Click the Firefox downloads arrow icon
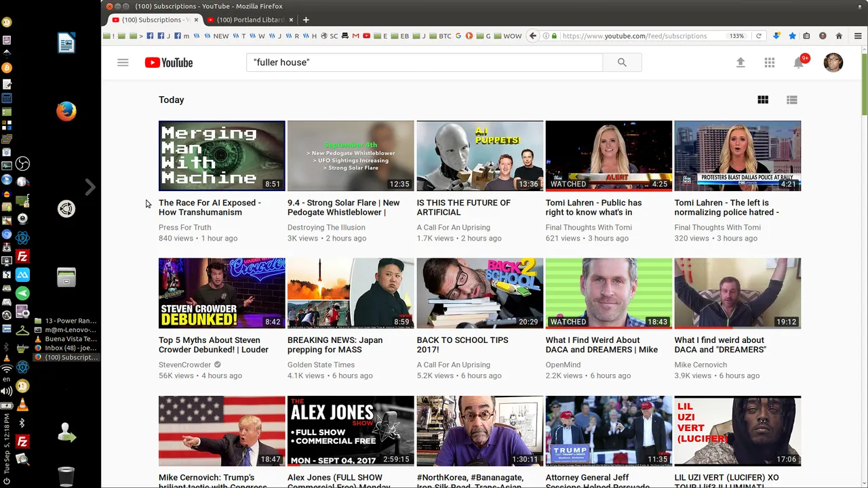Viewport: 868px width, 488px height. (776, 36)
